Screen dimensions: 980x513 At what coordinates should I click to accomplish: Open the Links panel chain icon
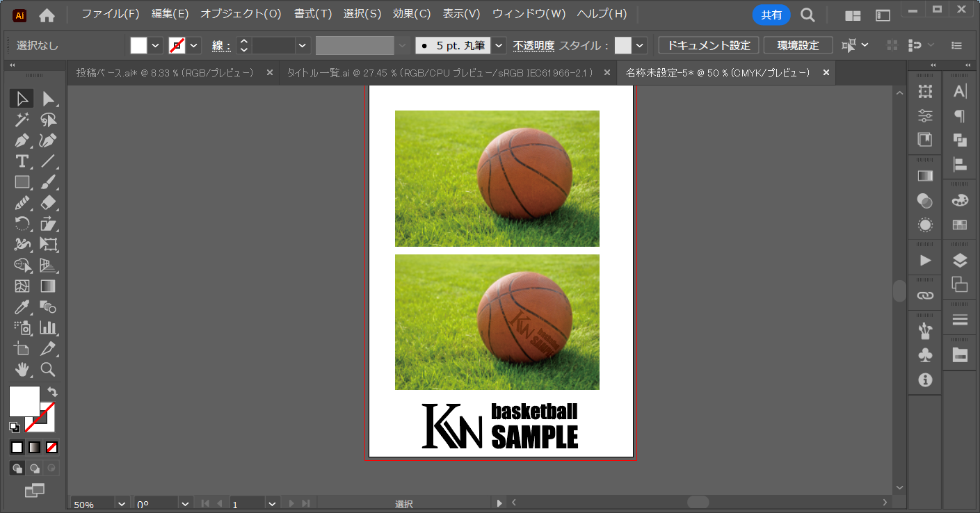[925, 295]
